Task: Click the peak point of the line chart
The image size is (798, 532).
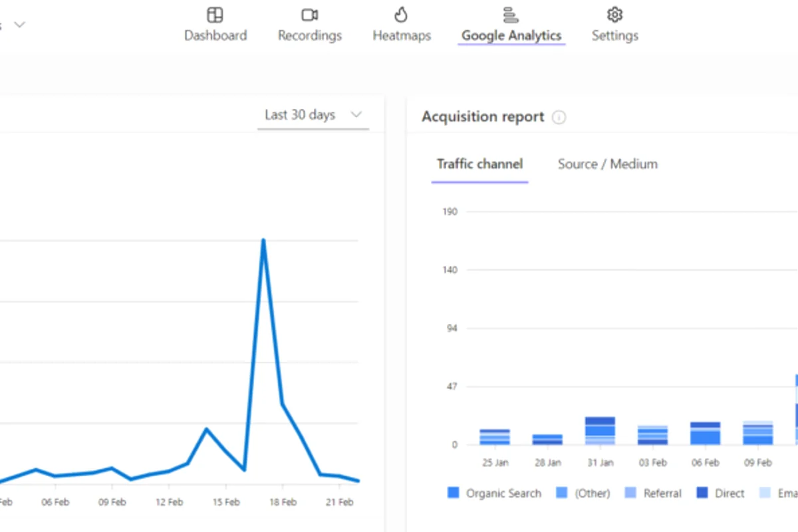Action: click(263, 240)
